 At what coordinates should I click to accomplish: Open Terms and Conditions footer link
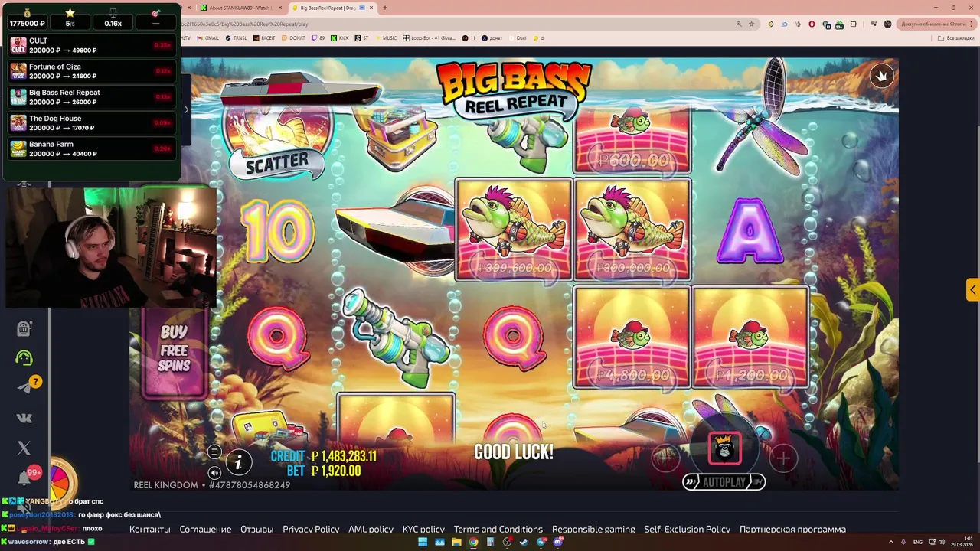click(x=498, y=529)
